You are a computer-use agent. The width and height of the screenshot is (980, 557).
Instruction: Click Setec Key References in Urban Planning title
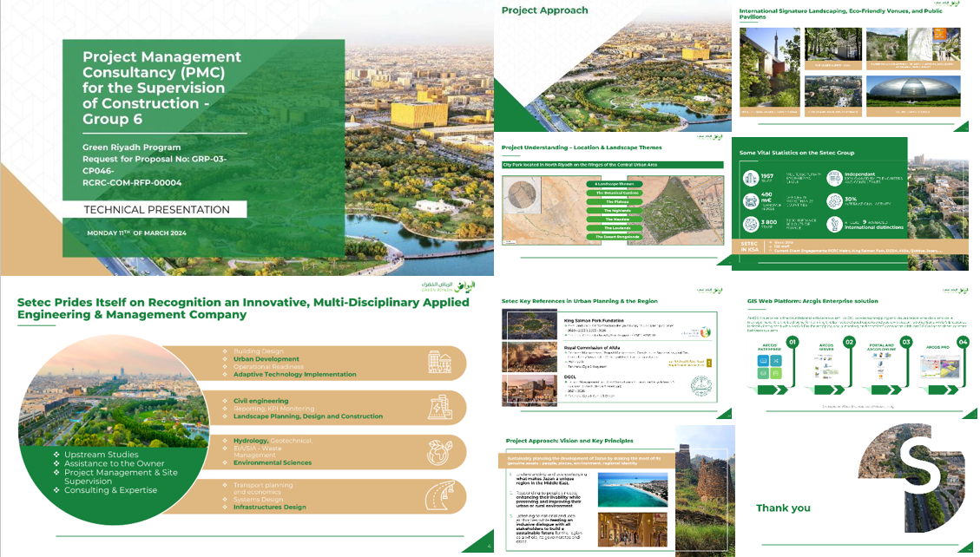coord(579,301)
